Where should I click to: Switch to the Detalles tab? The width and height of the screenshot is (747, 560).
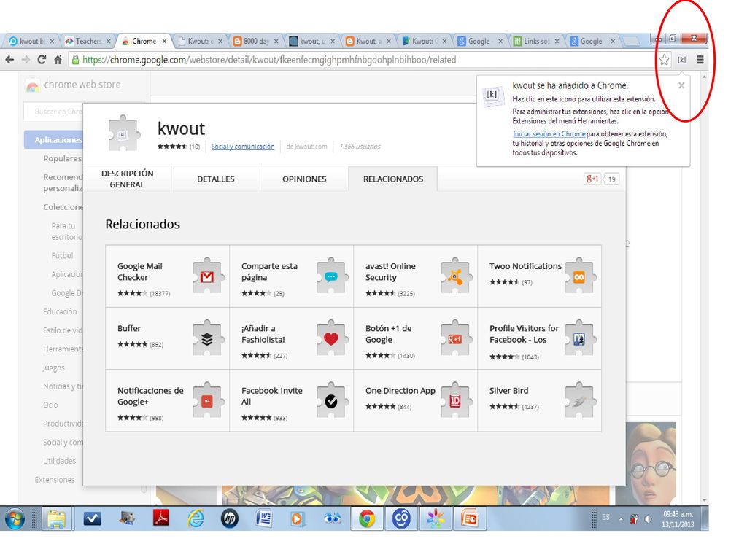(216, 179)
